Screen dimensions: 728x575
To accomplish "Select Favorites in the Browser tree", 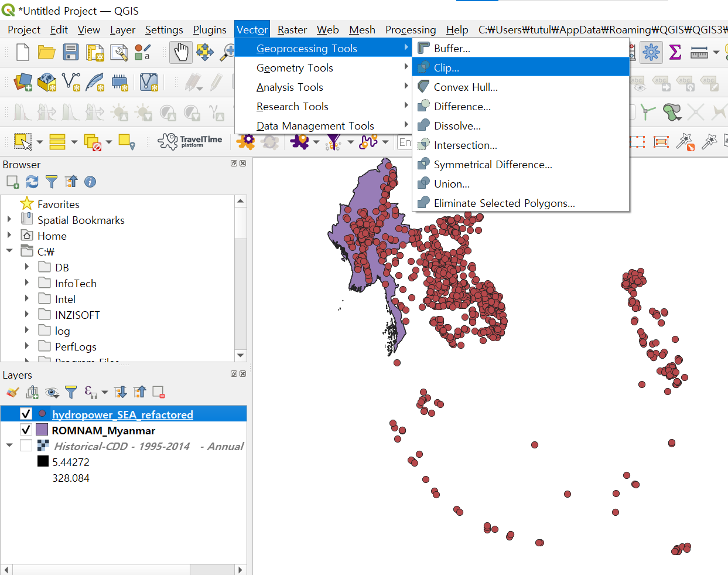I will tap(58, 204).
